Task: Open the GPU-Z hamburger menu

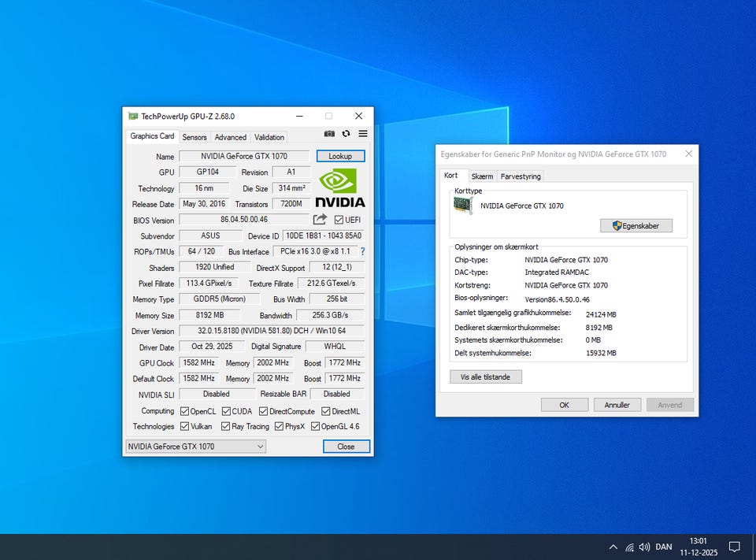Action: (363, 135)
